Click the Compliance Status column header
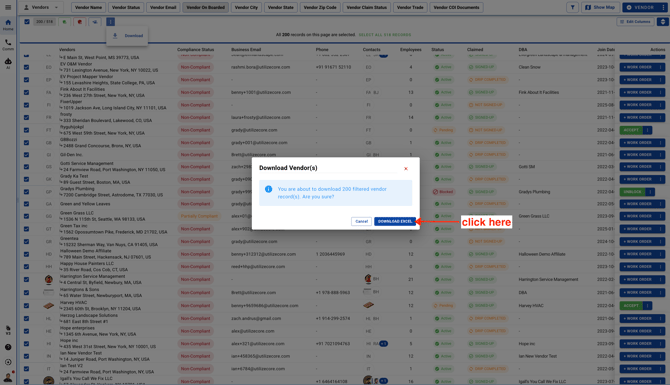 (195, 50)
